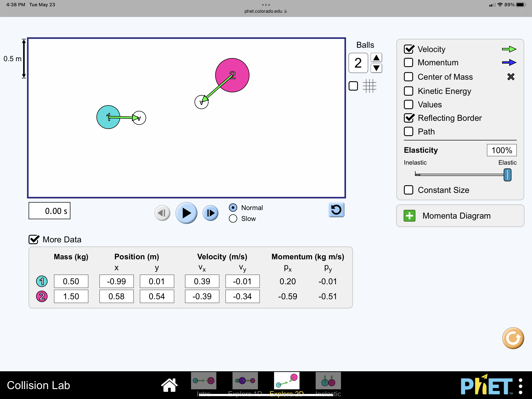Viewport: 532px width, 399px height.
Task: Collapse the More Data table checkbox
Action: pos(33,239)
